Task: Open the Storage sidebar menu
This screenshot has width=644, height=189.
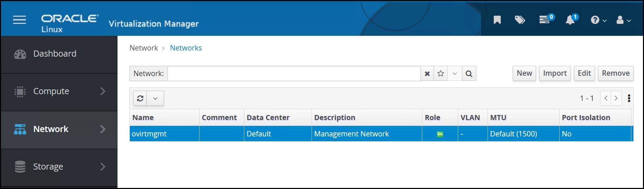Action: (x=59, y=167)
